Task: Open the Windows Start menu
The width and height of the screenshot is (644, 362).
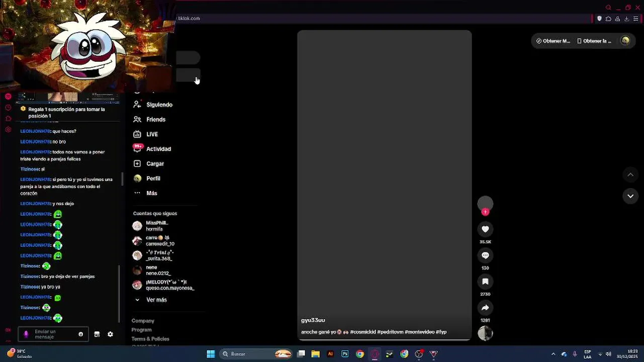Action: coord(211,354)
